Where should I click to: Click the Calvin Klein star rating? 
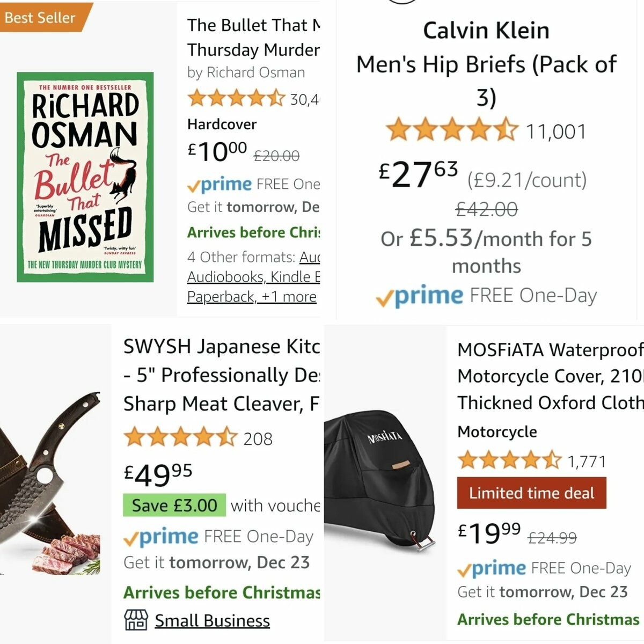pos(451,131)
